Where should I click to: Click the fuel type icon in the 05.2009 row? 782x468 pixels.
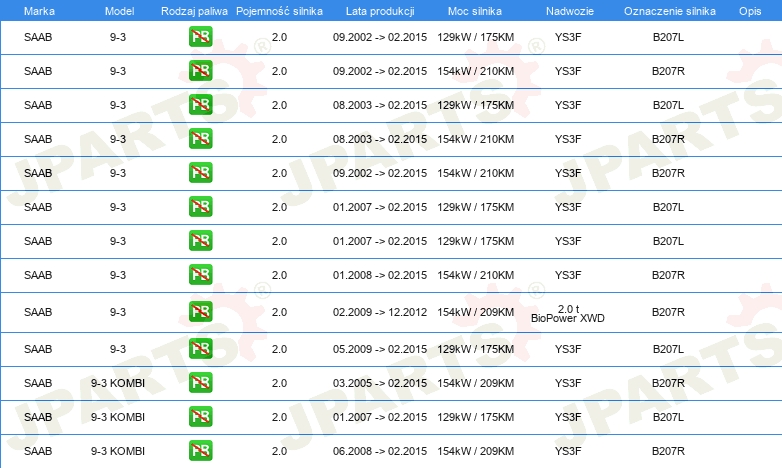click(x=200, y=349)
